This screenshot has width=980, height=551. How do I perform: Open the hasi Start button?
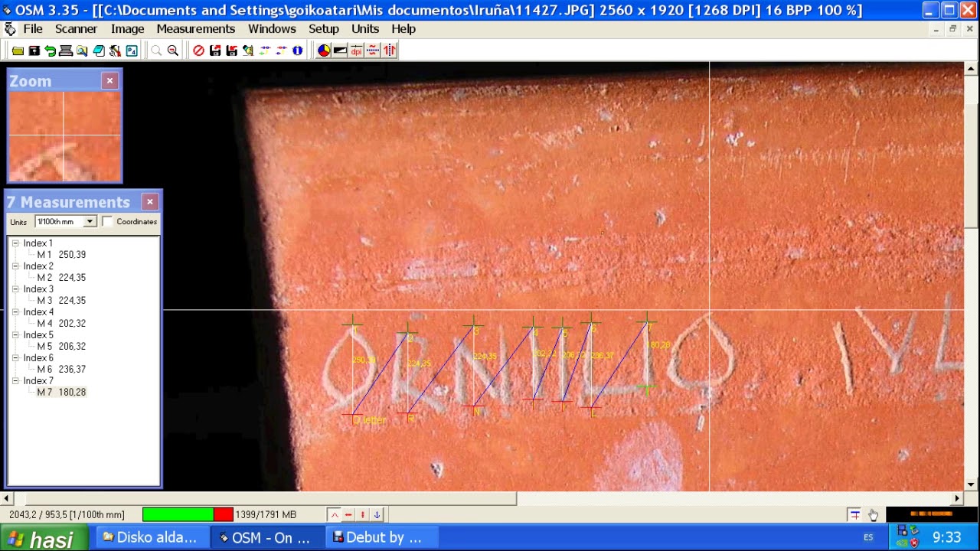pos(44,537)
